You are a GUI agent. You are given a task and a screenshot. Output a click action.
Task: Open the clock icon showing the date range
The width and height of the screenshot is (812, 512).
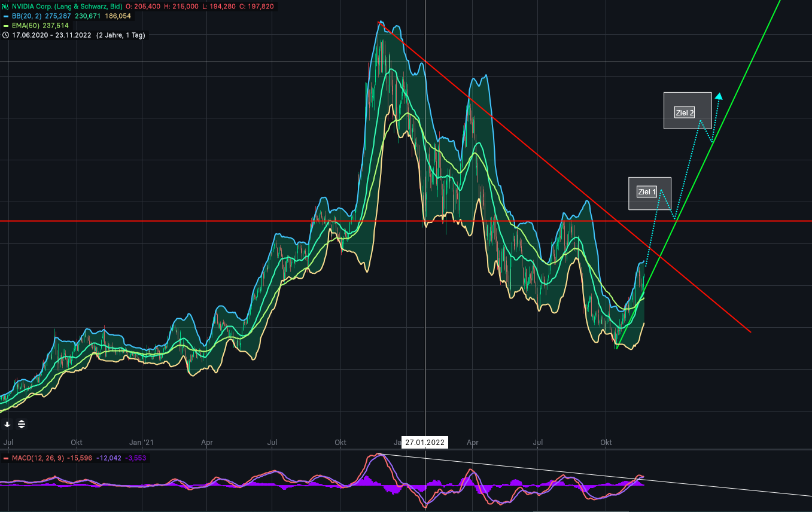(6, 35)
